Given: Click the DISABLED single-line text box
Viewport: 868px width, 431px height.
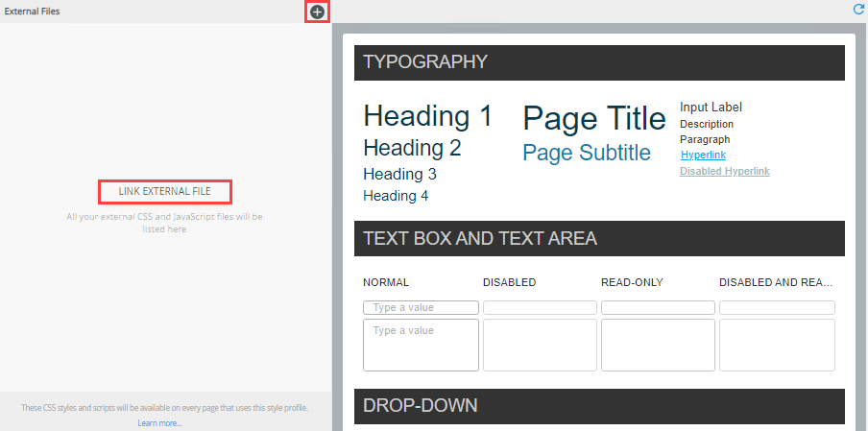Looking at the screenshot, I should (540, 307).
